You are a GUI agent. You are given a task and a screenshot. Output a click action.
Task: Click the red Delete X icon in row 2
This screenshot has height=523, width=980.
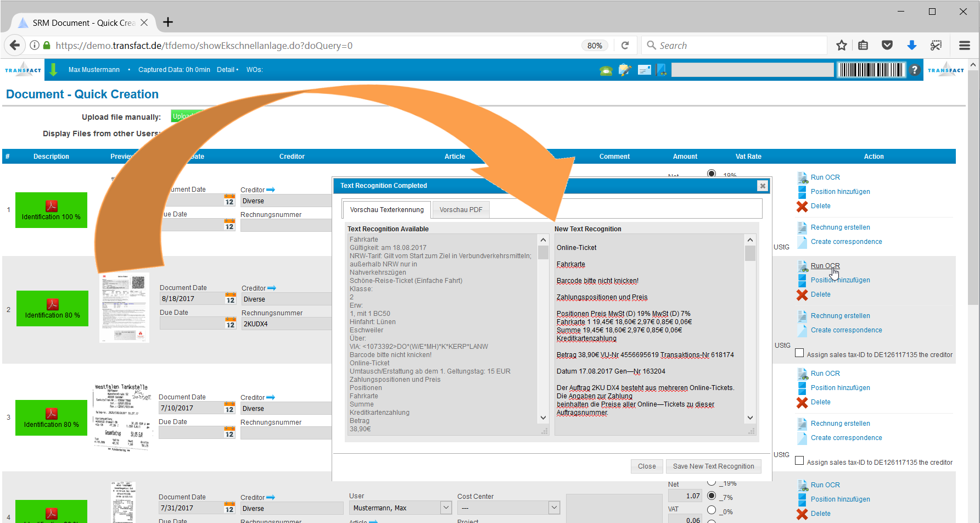[802, 294]
